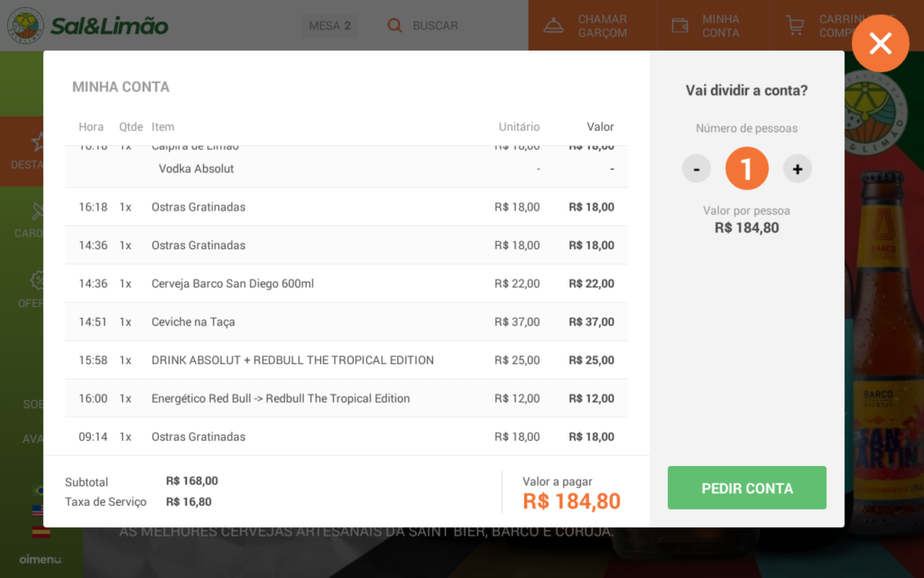Click Taxa de Serviço R$ 16,80 value
The image size is (924, 578).
[x=189, y=502]
